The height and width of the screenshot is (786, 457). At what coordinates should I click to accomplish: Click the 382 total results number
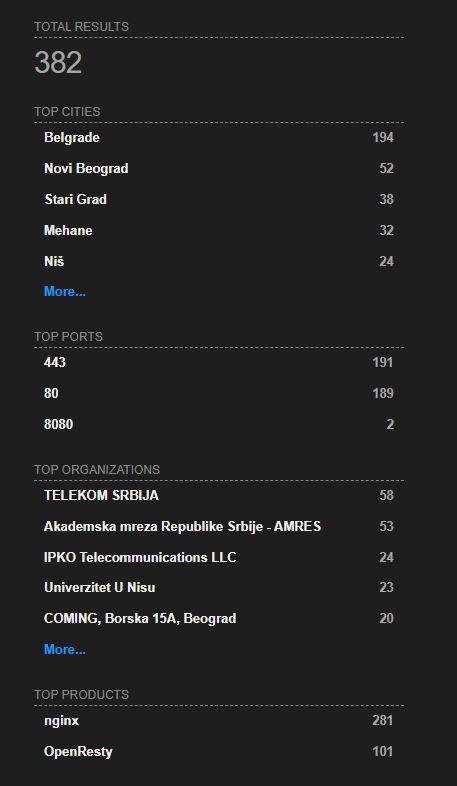tap(58, 63)
